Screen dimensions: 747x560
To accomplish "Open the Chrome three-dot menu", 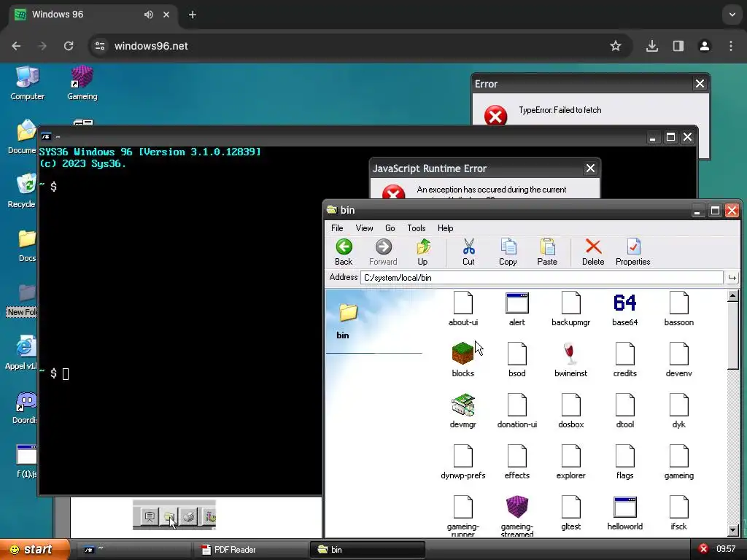I will click(731, 46).
